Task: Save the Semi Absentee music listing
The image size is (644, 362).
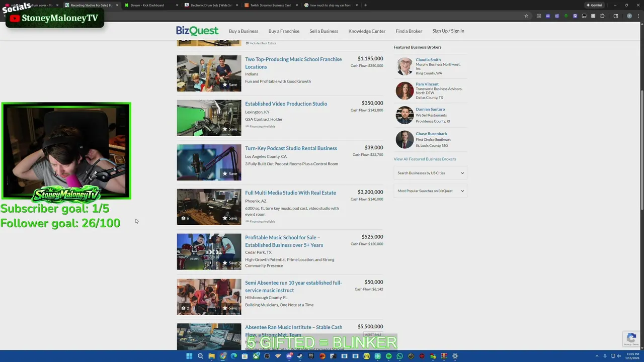Action: coord(230,308)
